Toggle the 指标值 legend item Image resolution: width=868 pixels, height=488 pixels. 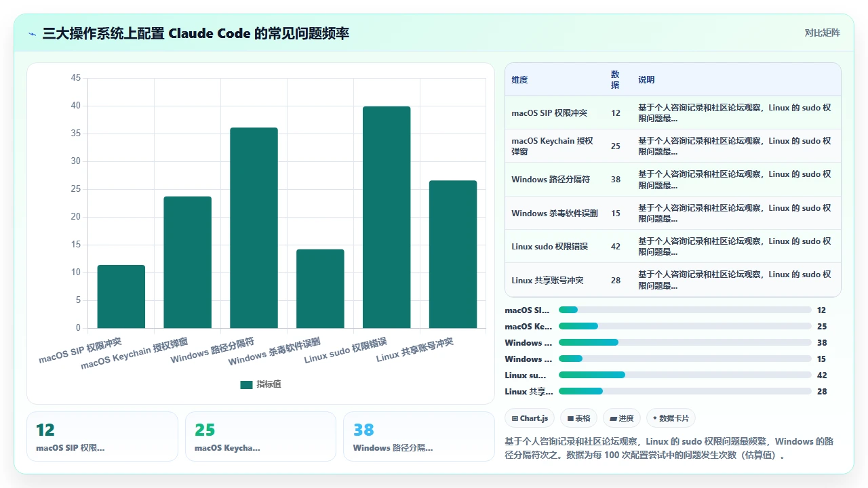260,384
